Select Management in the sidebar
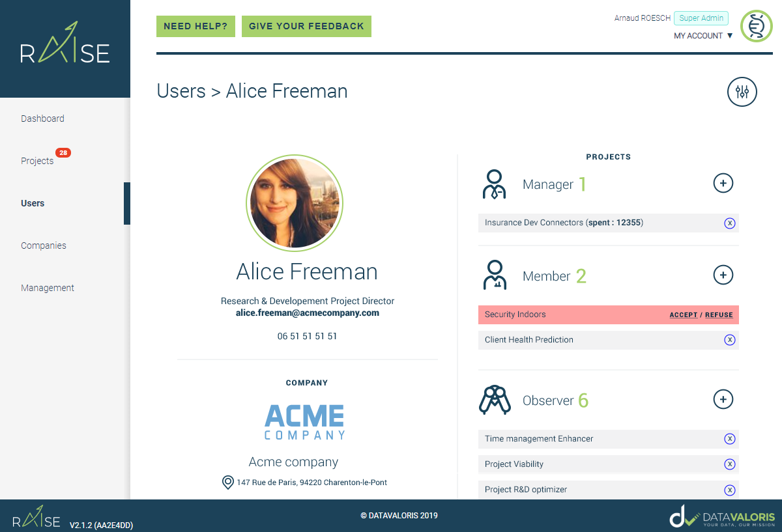The width and height of the screenshot is (782, 532). pos(48,288)
